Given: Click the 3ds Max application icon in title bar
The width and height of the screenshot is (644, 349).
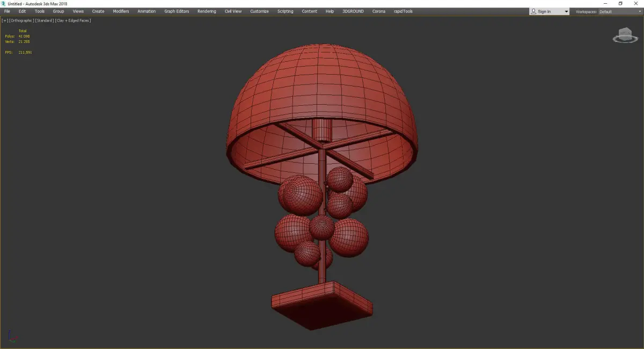Looking at the screenshot, I should (4, 4).
